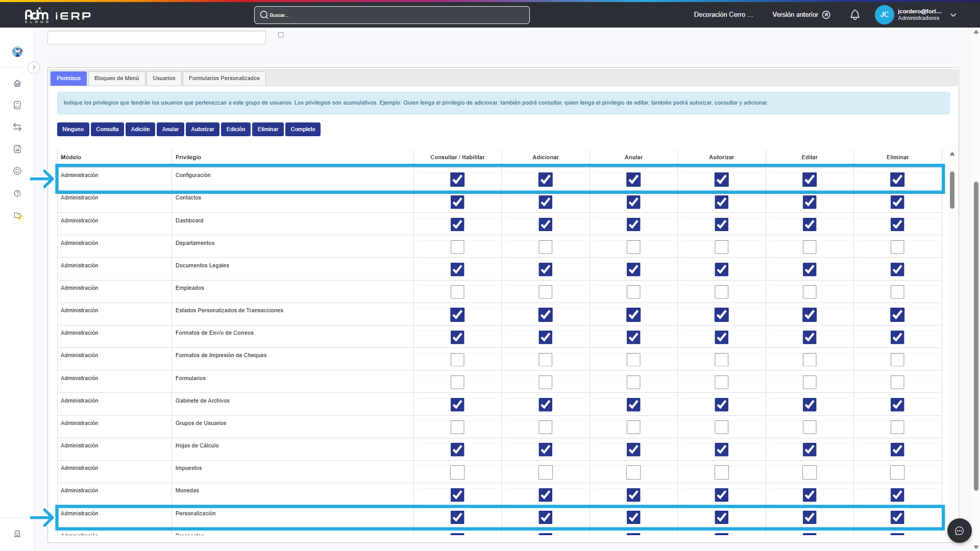Open the reports chart icon in sidebar

[x=17, y=149]
